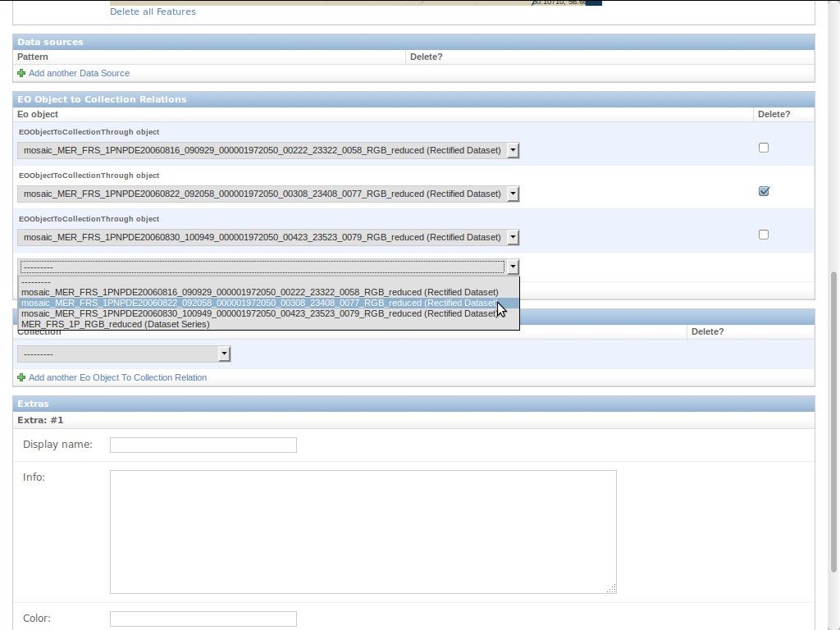Viewport: 840px width, 630px height.
Task: Open the dropdown showing mosaic 20060830_100949 dataset
Action: [x=268, y=237]
